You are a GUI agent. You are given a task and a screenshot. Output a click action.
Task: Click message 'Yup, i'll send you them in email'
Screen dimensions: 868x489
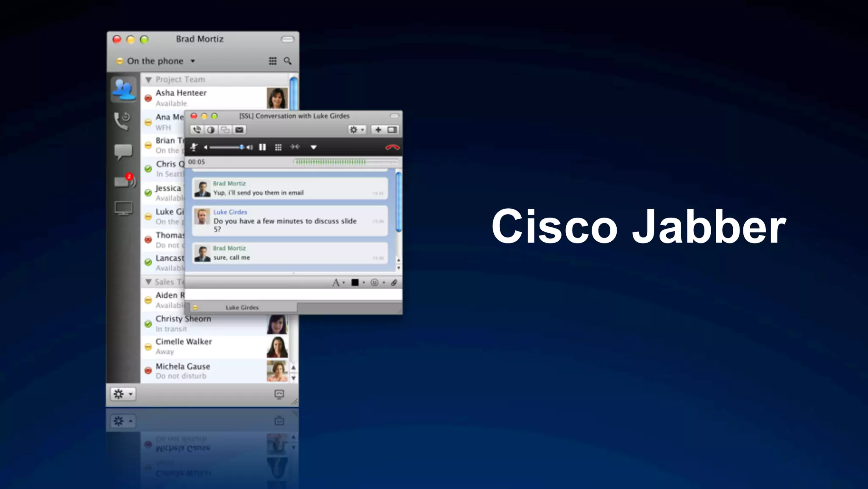258,193
